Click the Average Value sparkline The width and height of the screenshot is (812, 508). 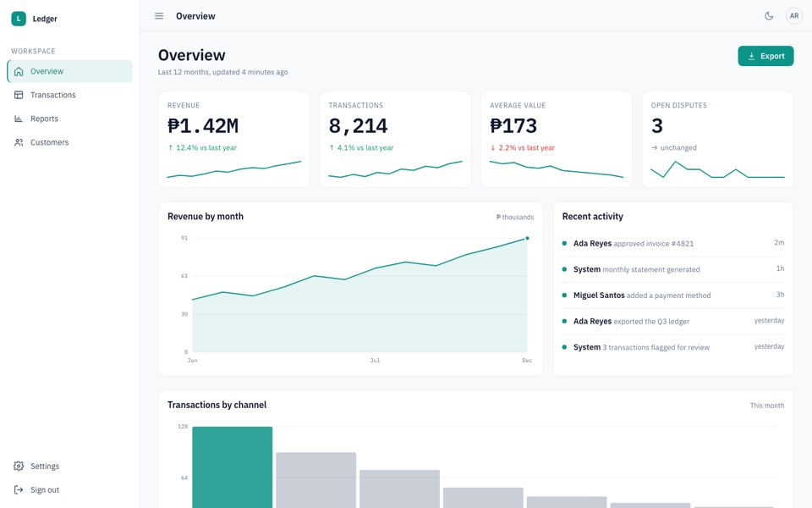tap(557, 169)
